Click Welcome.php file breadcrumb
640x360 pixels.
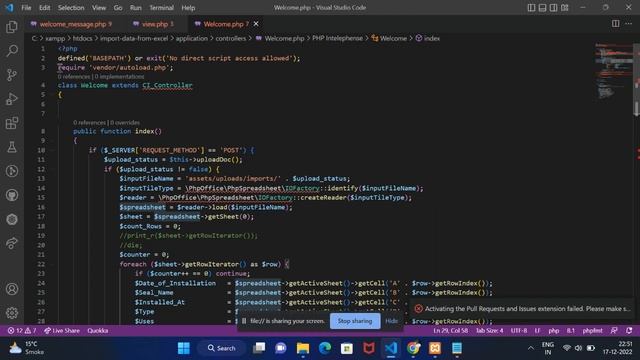point(280,38)
